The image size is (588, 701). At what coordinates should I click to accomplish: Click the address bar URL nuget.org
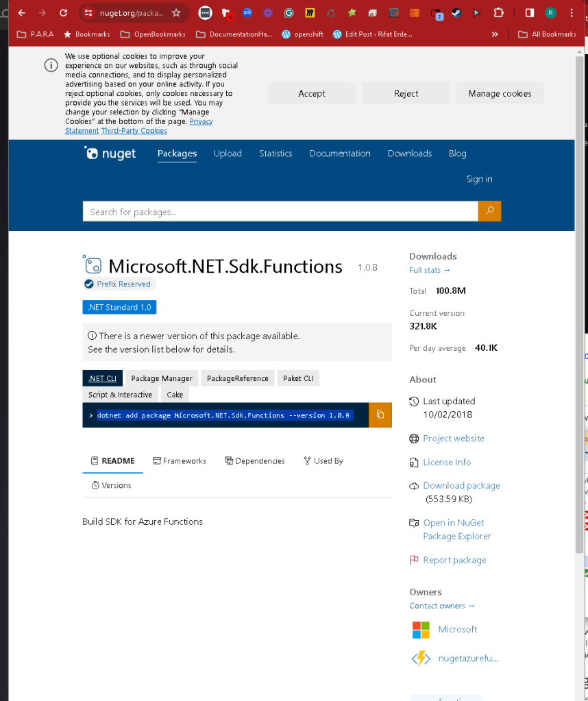[132, 13]
